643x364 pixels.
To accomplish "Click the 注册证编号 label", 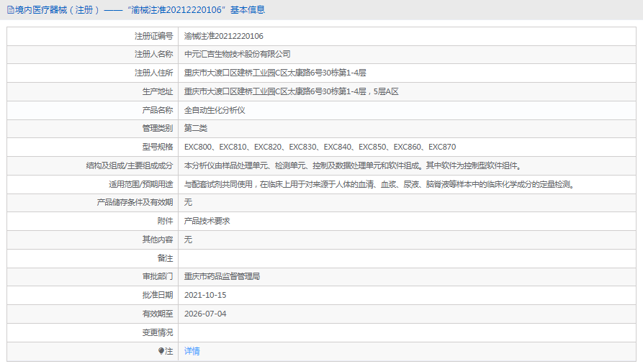I will [x=154, y=36].
